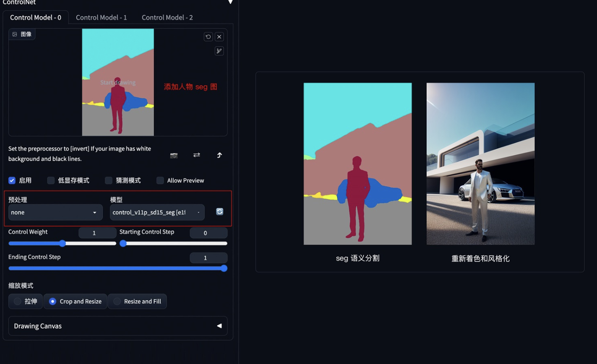Select the brush pen icon on image
Viewport: 597px width, 364px height.
point(219,51)
